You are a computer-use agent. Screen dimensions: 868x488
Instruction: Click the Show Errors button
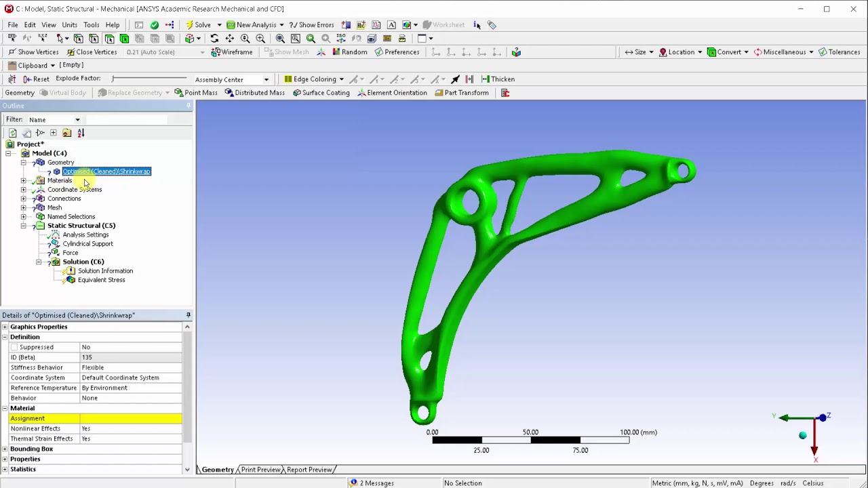[311, 25]
